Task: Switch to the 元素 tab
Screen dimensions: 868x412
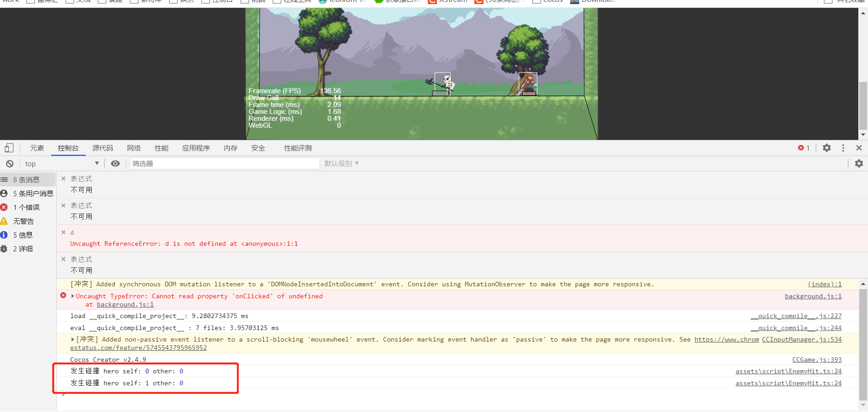Action: point(37,148)
